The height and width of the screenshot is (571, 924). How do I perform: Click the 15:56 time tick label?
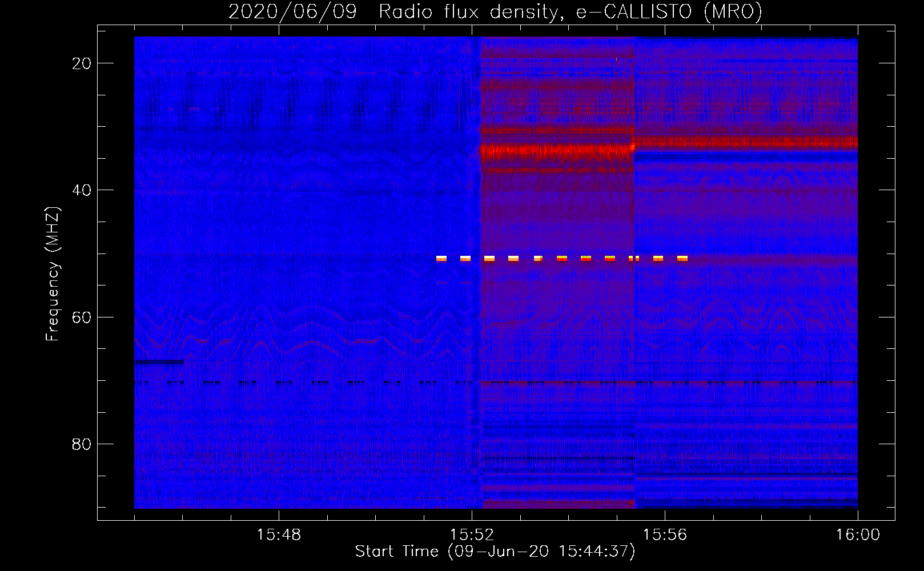(665, 535)
